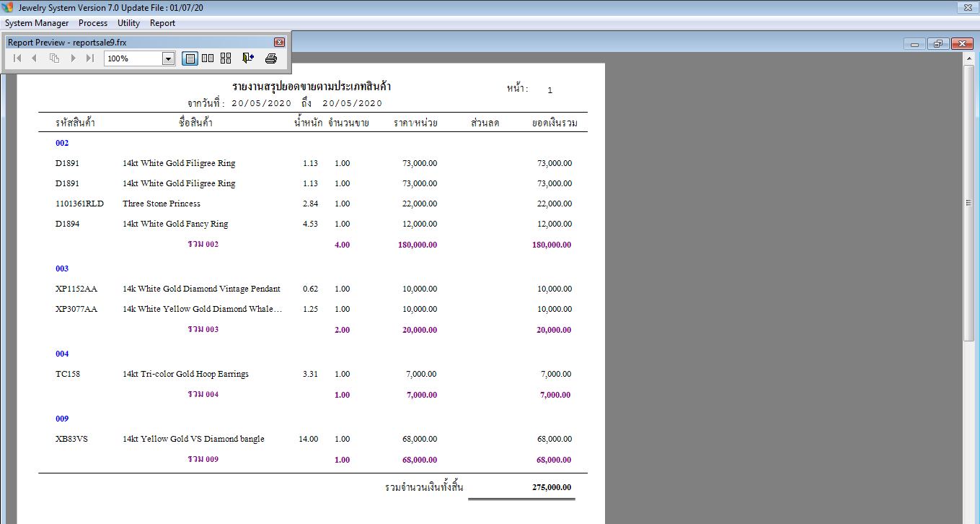Image resolution: width=980 pixels, height=524 pixels.
Task: Click product code 1101361RLD
Action: [x=79, y=204]
